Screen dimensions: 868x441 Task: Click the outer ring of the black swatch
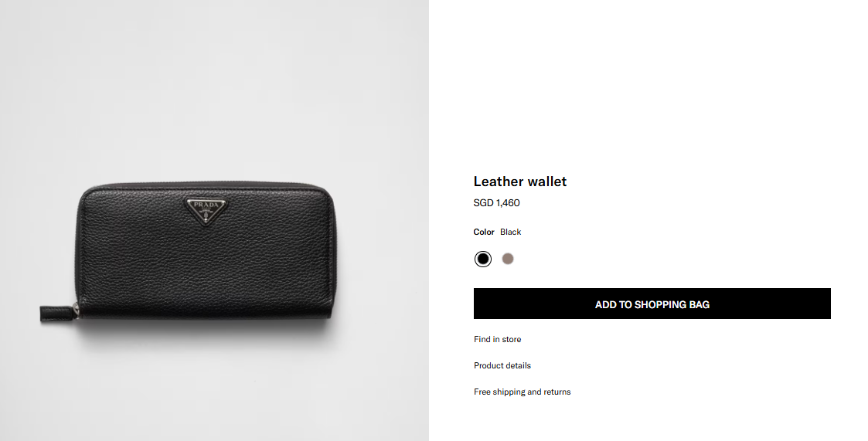[x=483, y=252]
